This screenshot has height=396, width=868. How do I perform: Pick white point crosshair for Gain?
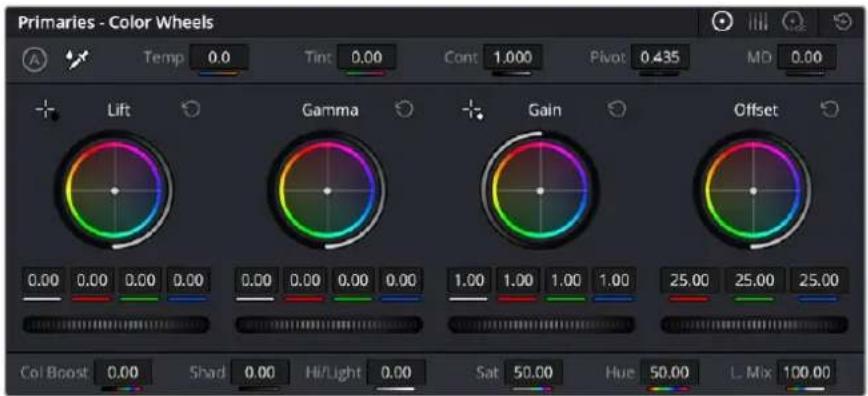(x=472, y=111)
